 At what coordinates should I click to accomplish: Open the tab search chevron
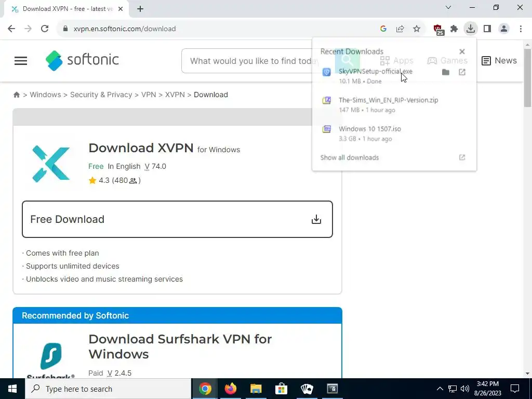pos(448,7)
